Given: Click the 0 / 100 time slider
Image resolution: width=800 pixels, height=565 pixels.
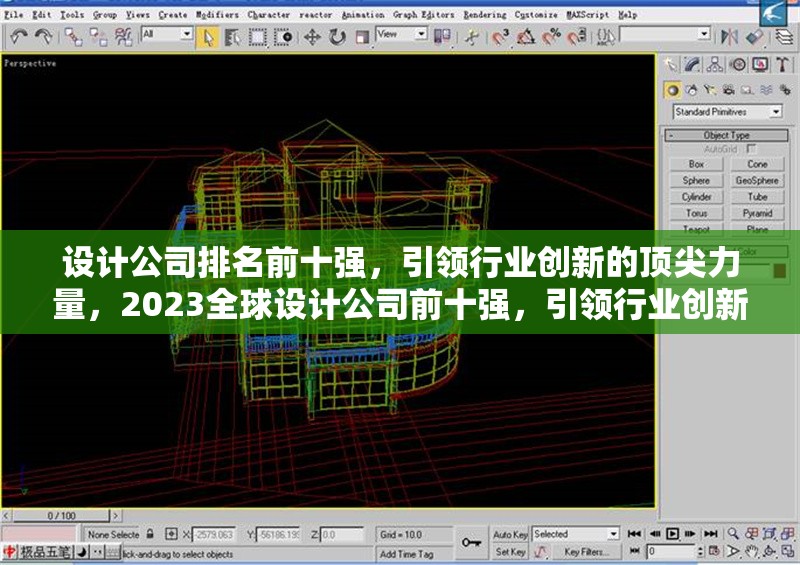Looking at the screenshot, I should click(x=62, y=516).
